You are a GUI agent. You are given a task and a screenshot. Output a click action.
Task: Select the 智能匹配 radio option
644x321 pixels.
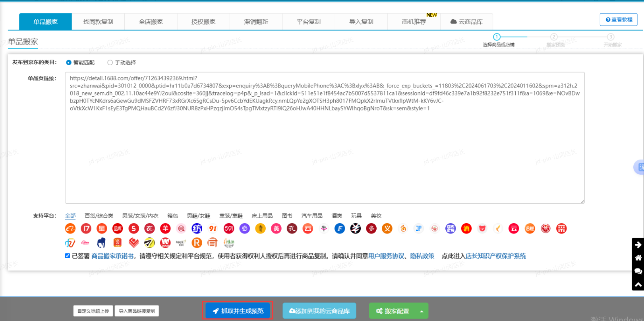click(69, 62)
